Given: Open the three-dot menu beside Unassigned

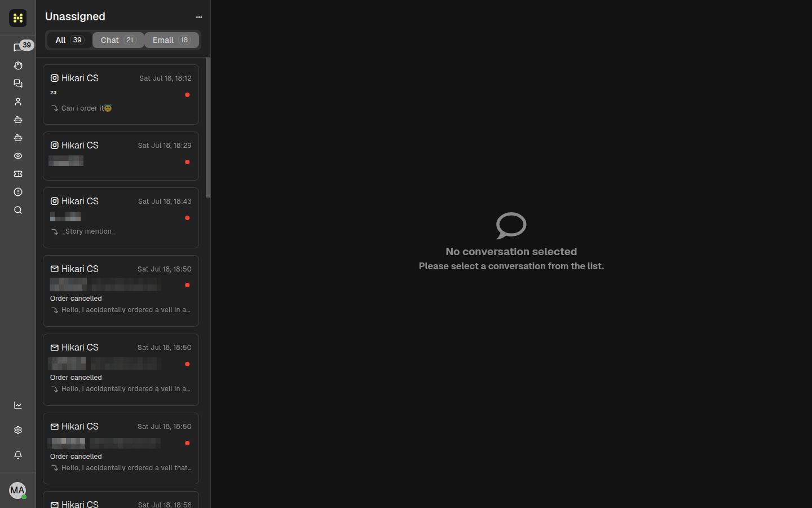Looking at the screenshot, I should [x=199, y=17].
